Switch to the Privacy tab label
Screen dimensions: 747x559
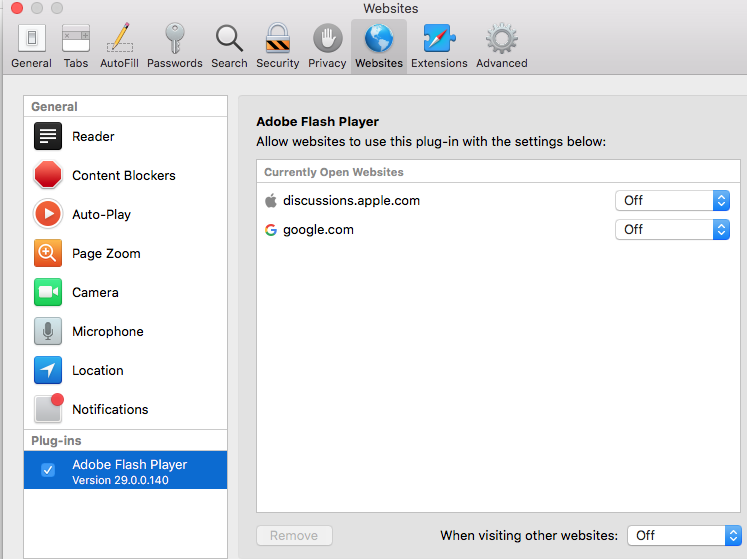pyautogui.click(x=327, y=63)
